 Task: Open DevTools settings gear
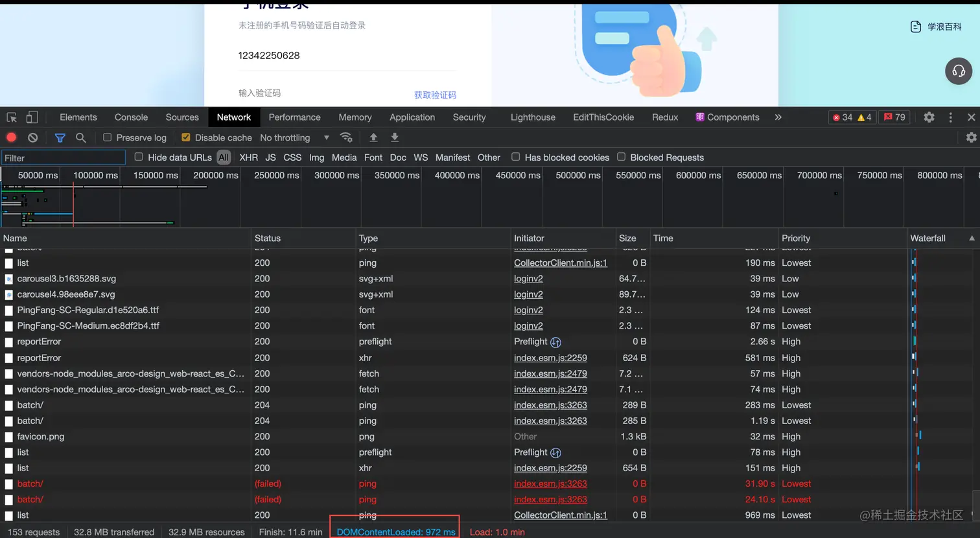929,117
